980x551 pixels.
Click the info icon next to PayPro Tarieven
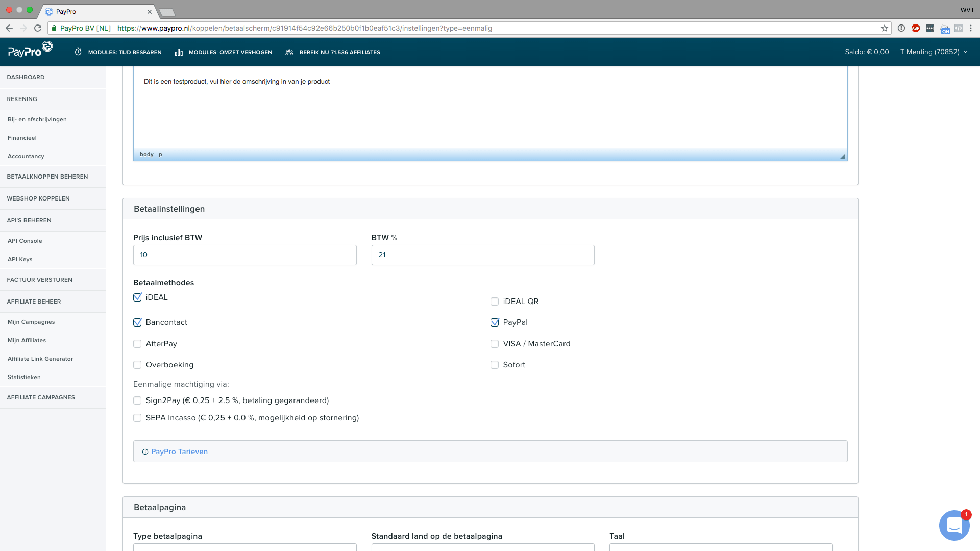(145, 452)
